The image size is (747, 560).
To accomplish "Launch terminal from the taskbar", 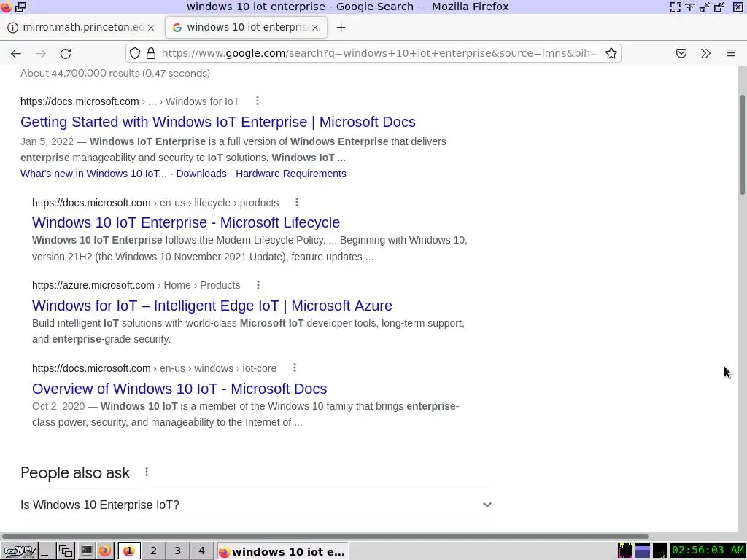I will click(86, 551).
